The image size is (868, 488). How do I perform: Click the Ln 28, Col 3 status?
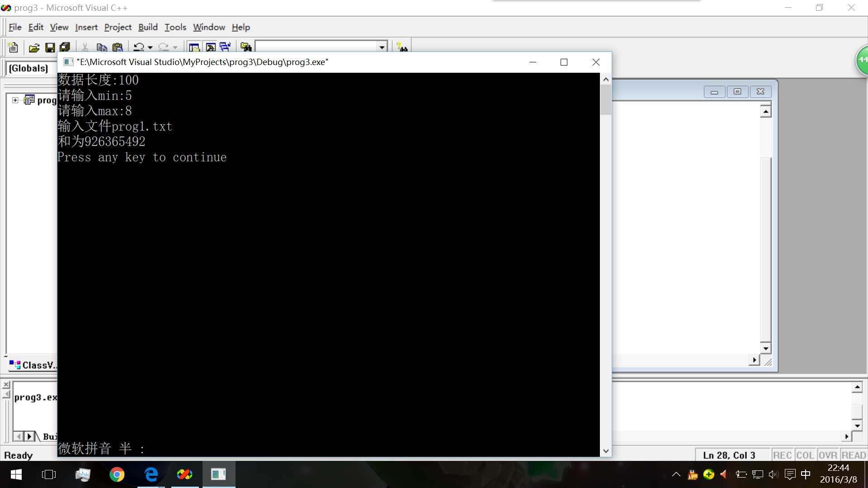729,455
